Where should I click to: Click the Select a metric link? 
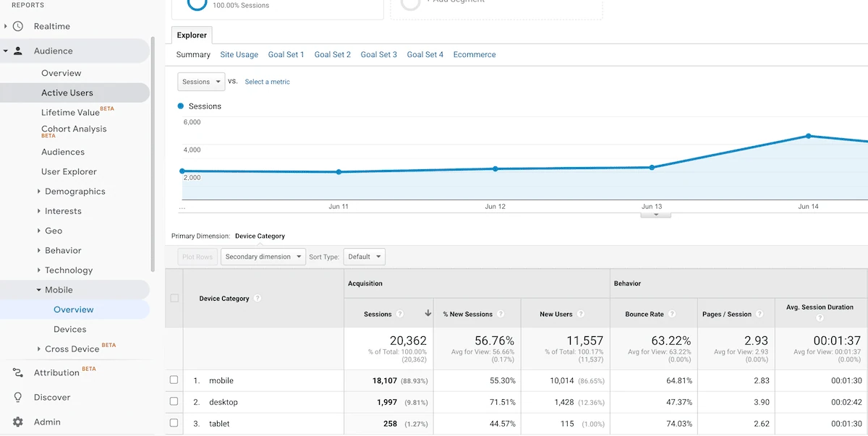pyautogui.click(x=268, y=82)
